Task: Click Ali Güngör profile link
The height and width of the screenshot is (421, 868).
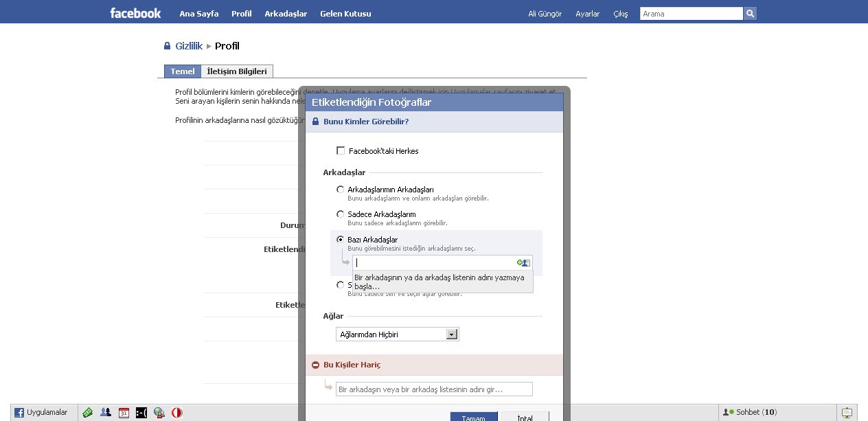Action: coord(545,14)
